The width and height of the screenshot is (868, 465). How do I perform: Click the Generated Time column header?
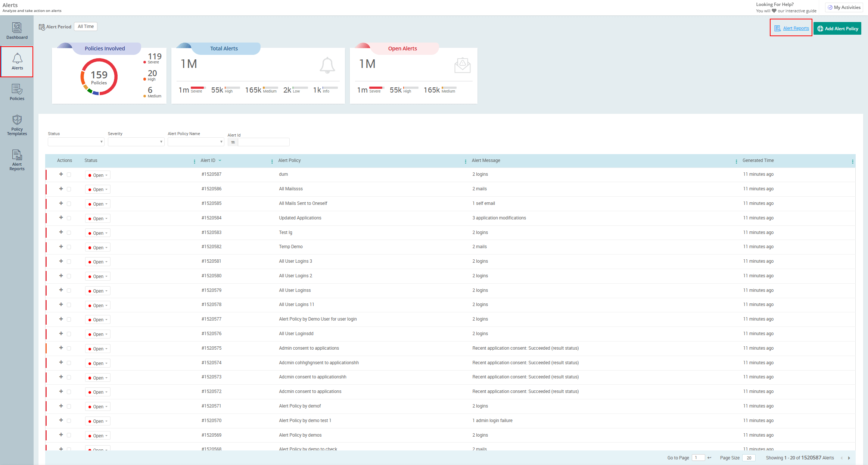(758, 160)
